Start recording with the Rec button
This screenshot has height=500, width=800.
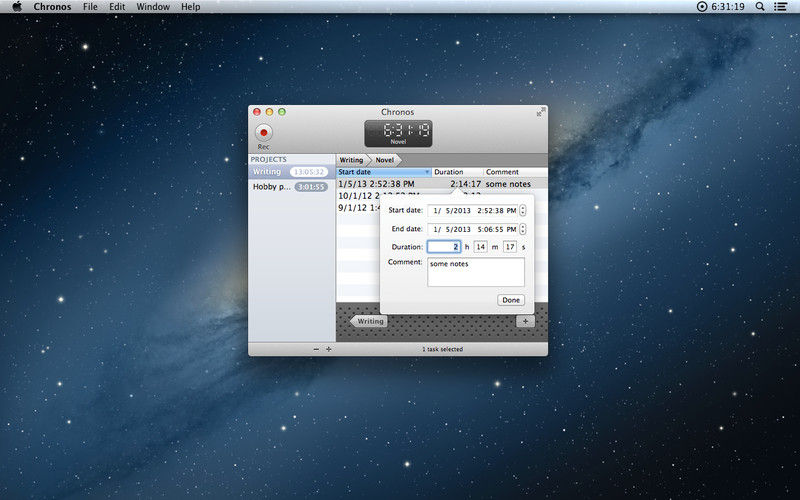(263, 133)
